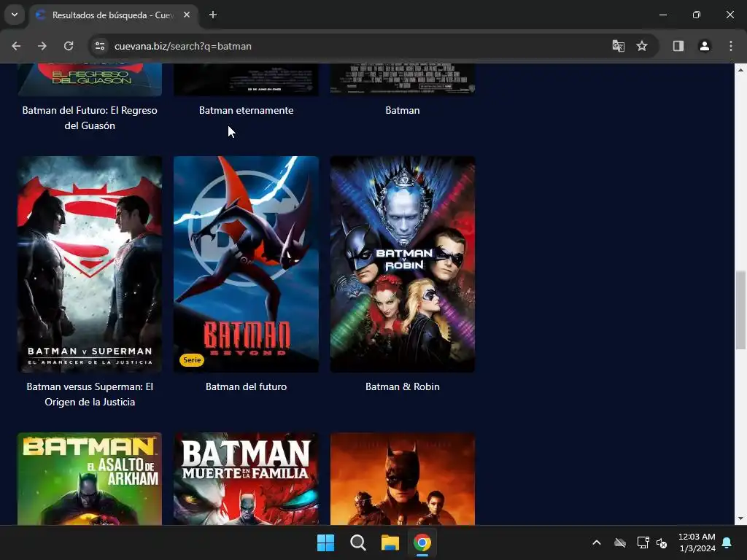Select the Resultados de búsqueda tab
Image resolution: width=747 pixels, height=560 pixels.
(113, 15)
